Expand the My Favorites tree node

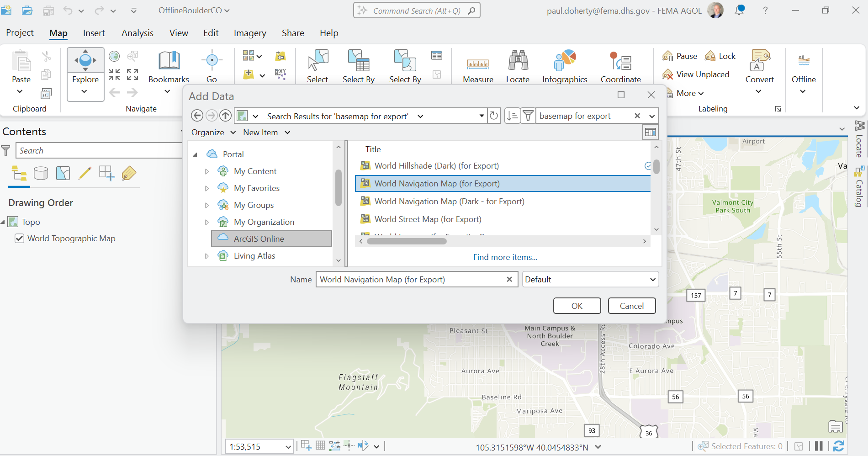[206, 188]
